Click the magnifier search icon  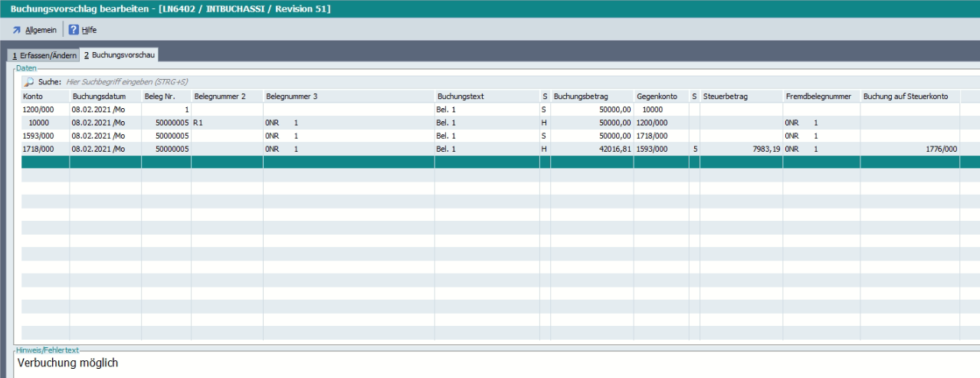[28, 81]
